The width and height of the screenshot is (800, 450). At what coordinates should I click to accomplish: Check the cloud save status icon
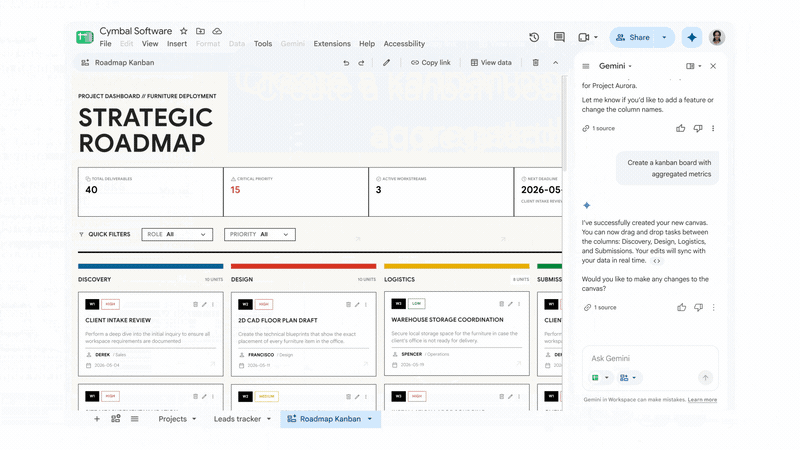coord(217,31)
